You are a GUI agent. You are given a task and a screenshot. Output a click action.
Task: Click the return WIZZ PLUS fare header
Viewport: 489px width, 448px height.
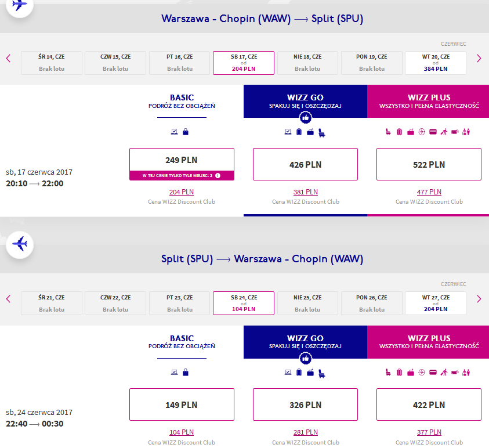click(x=428, y=342)
